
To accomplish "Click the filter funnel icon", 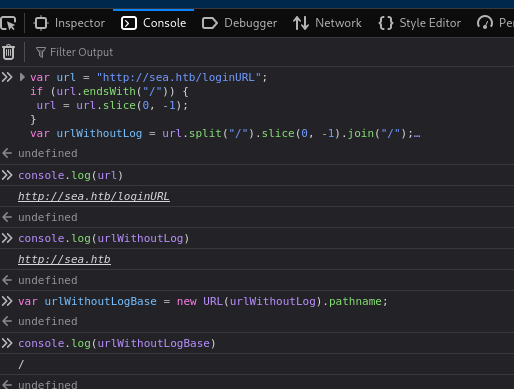I will 41,52.
